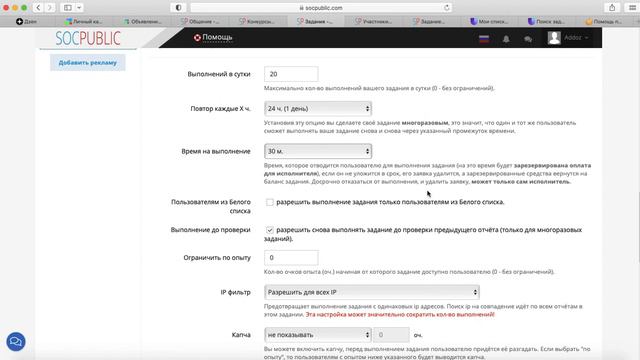The image size is (640, 360).
Task: Reload the page with refresh icon
Action: click(x=447, y=8)
